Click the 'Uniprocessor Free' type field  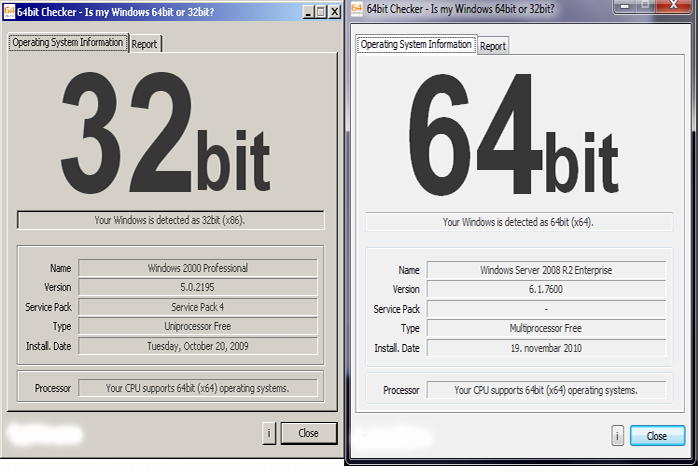coord(198,326)
